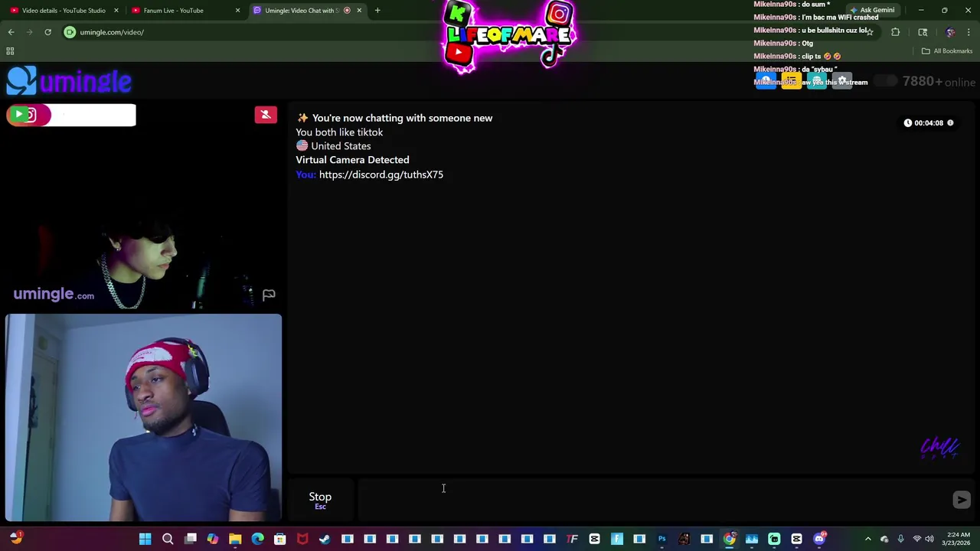This screenshot has height=551, width=980.
Task: Open File Explorer from taskbar
Action: [235, 540]
